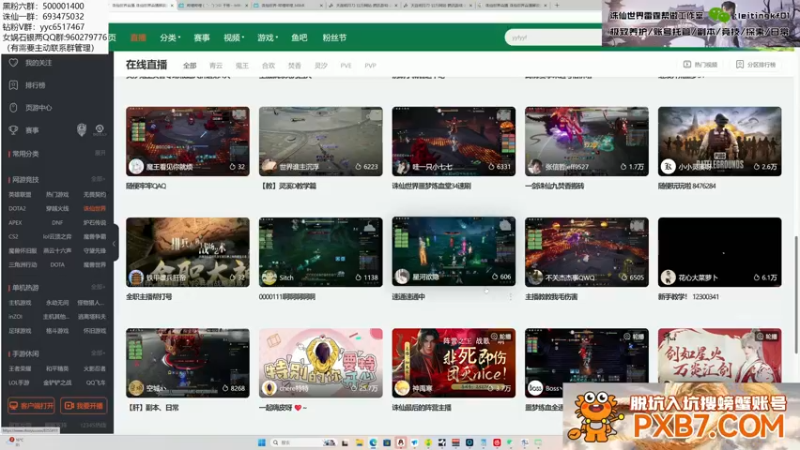Open 游戏 dropdown in top navigation
This screenshot has width=800, height=450.
point(267,38)
